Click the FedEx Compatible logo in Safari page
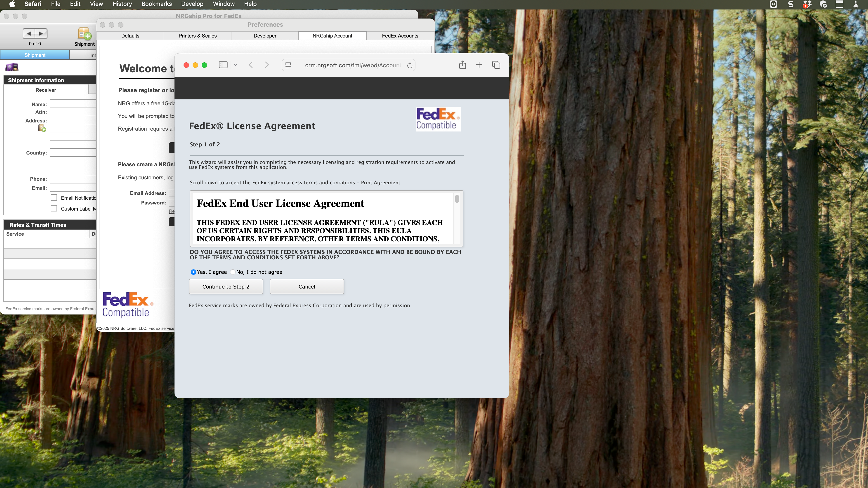Screen dimensions: 868x488 (x=438, y=119)
